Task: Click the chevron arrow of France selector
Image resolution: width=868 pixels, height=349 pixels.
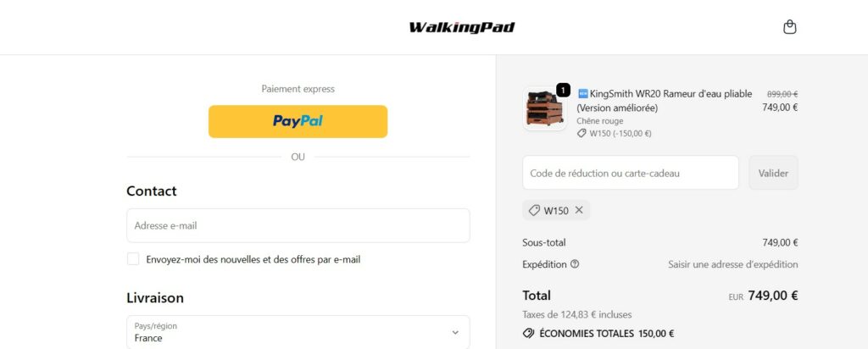Action: coord(455,332)
